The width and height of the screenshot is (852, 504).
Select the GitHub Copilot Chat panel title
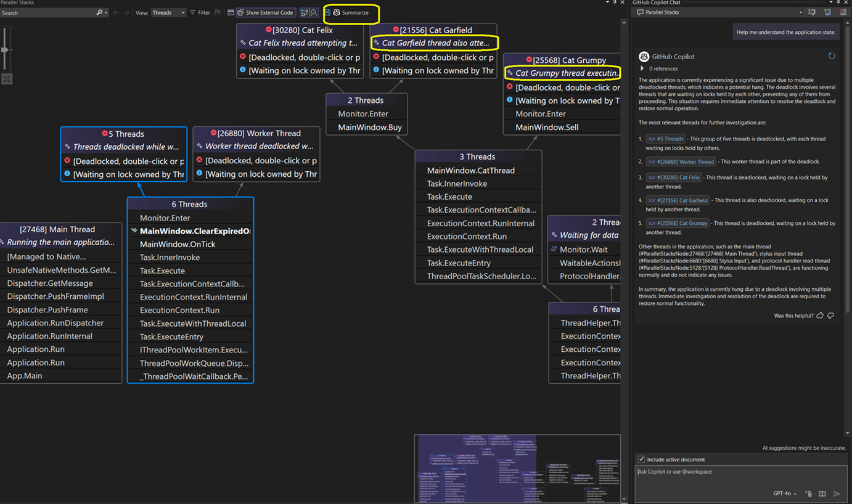pos(655,2)
